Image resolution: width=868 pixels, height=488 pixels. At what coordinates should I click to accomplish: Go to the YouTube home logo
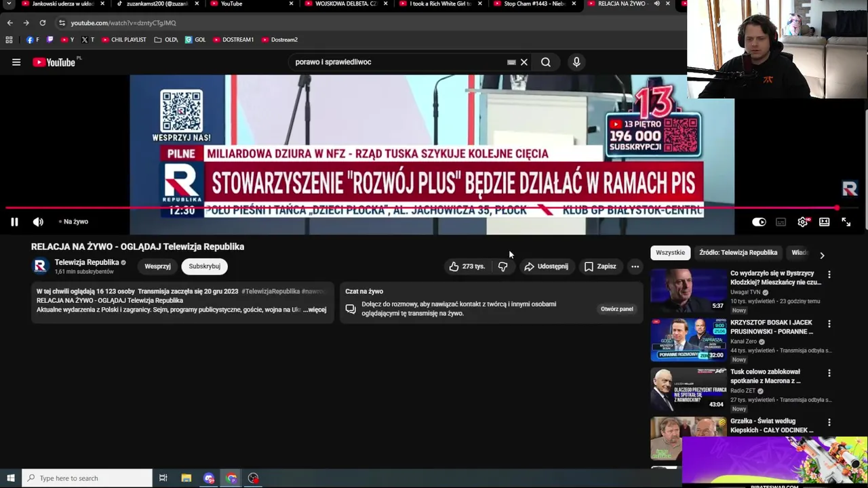point(54,62)
